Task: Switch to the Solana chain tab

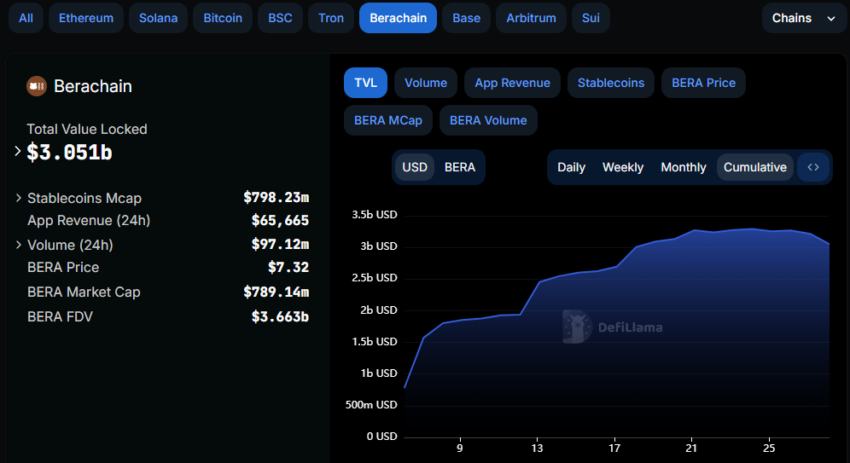Action: 158,18
